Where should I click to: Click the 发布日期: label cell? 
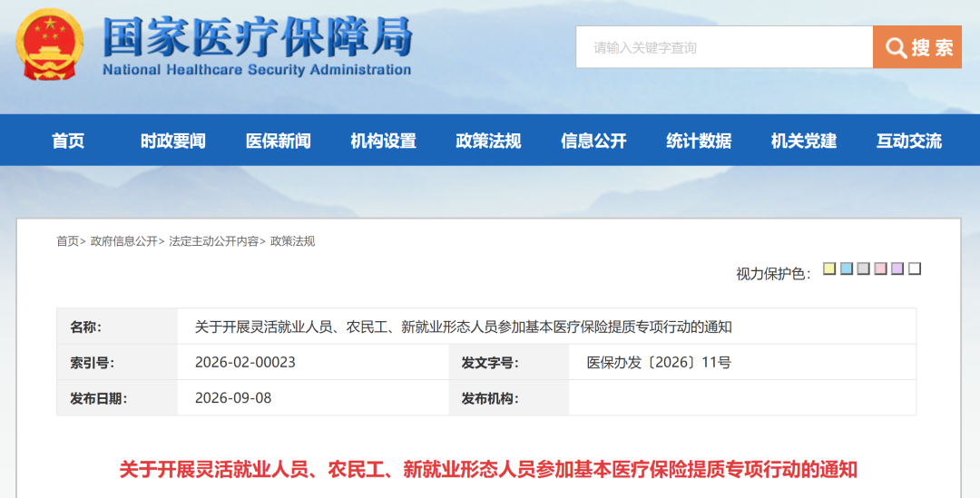coord(117,398)
